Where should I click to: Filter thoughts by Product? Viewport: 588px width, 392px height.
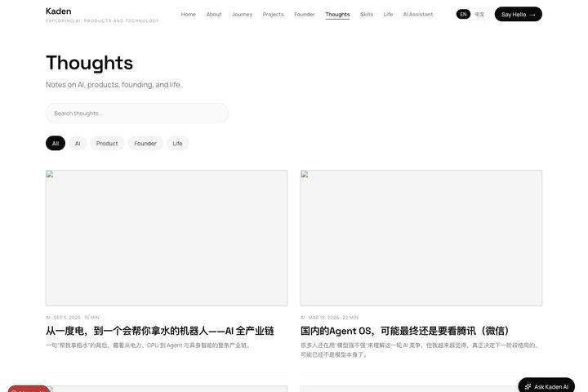[x=107, y=143]
